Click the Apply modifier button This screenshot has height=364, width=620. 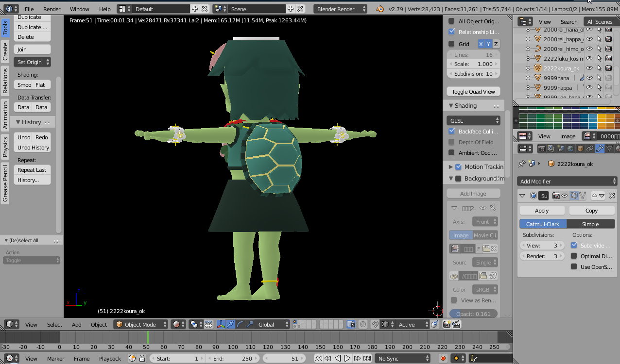click(x=542, y=211)
